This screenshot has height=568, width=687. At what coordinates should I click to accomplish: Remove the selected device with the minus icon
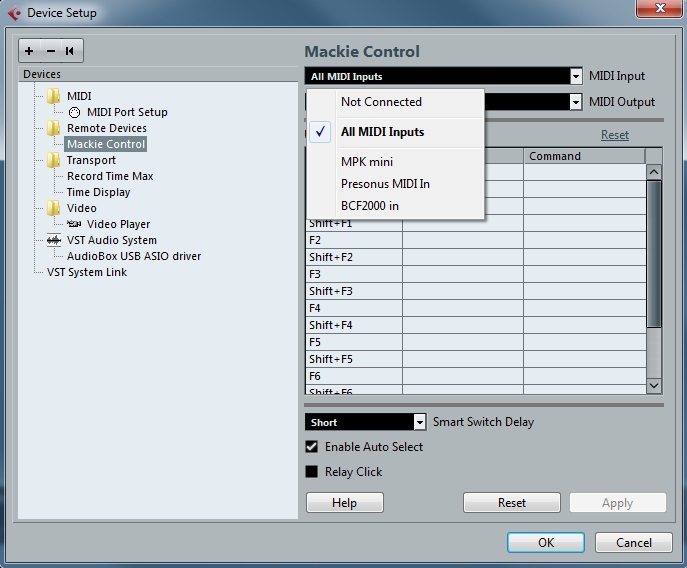coord(51,51)
